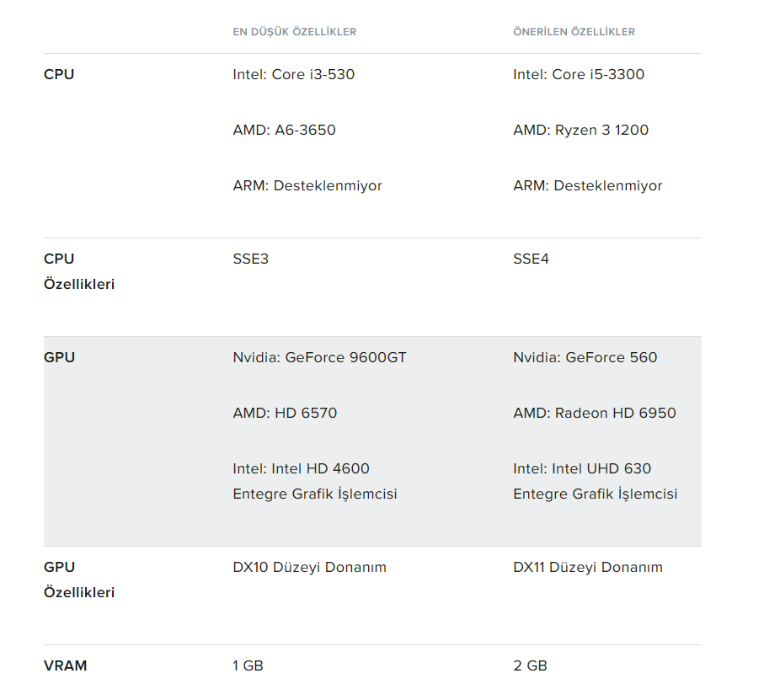Click the "VRAM" row label
This screenshot has height=700, width=780.
tap(65, 665)
